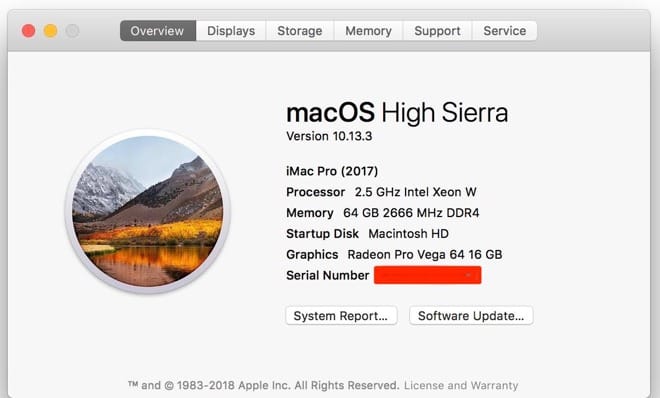Screen dimensions: 660x398
Task: Select the Overview tab
Action: pos(158,31)
